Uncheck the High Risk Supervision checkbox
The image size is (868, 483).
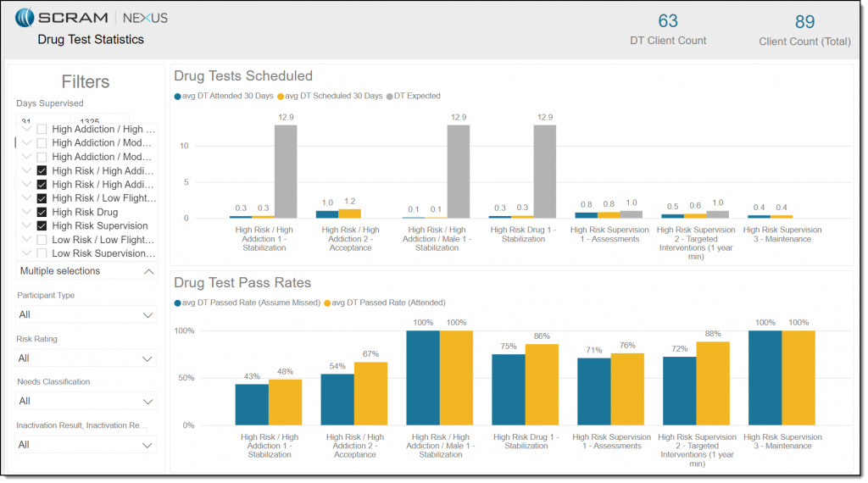pos(42,225)
